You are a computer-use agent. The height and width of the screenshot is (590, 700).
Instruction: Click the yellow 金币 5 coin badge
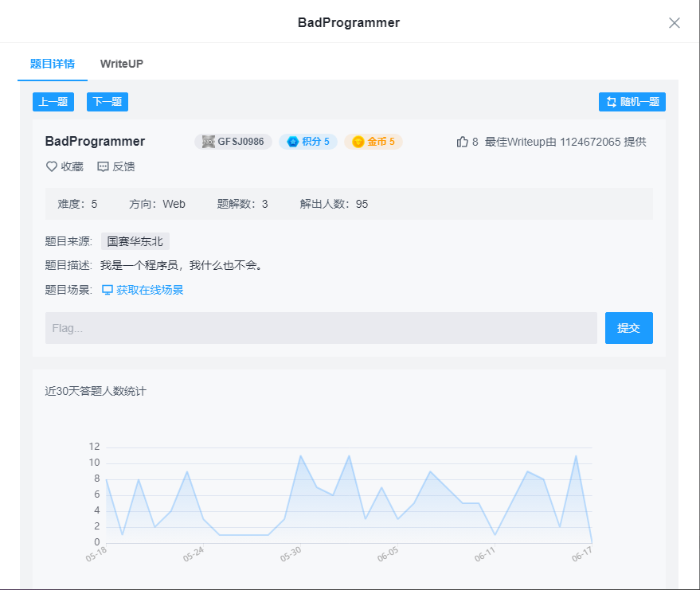point(373,141)
